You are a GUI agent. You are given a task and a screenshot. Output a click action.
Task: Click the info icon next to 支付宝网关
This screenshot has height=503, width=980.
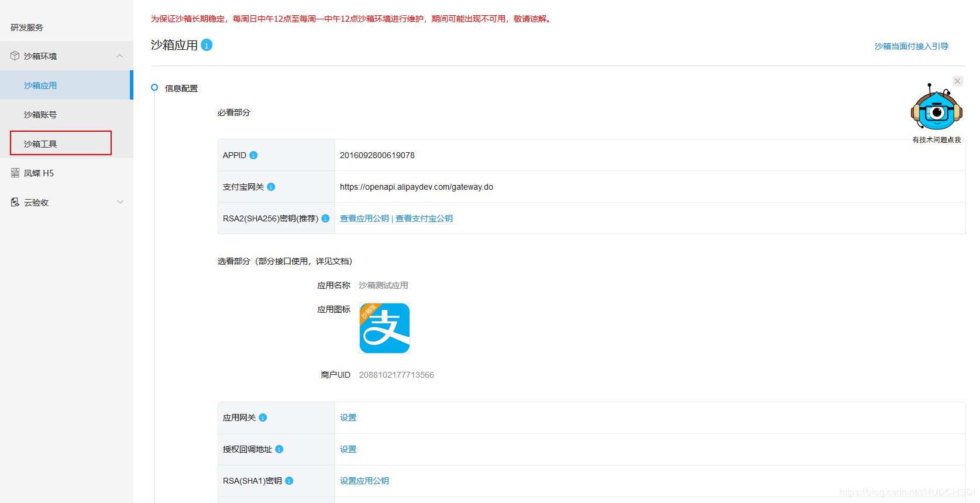click(x=271, y=187)
